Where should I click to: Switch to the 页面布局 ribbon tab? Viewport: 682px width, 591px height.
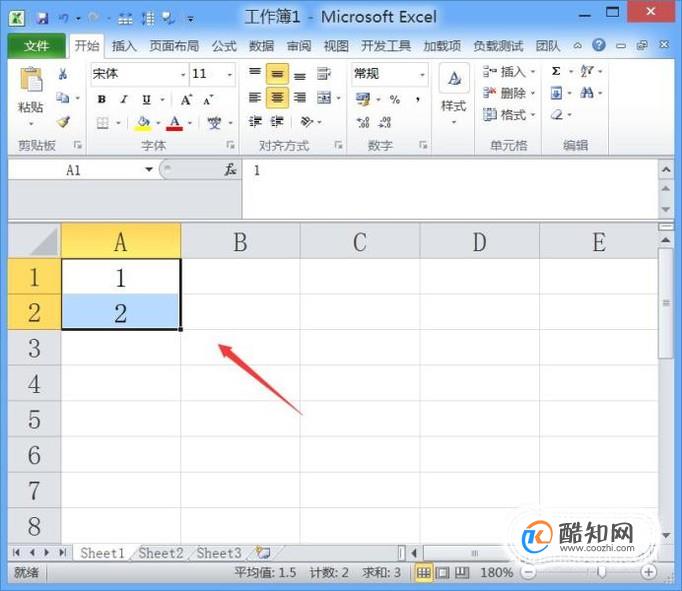tap(174, 46)
